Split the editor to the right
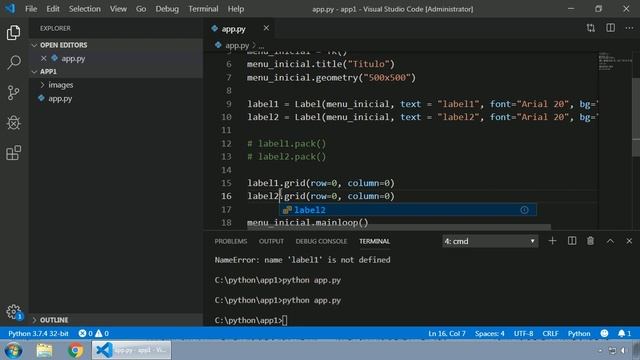Viewport: 640px width, 360px height. (x=610, y=28)
